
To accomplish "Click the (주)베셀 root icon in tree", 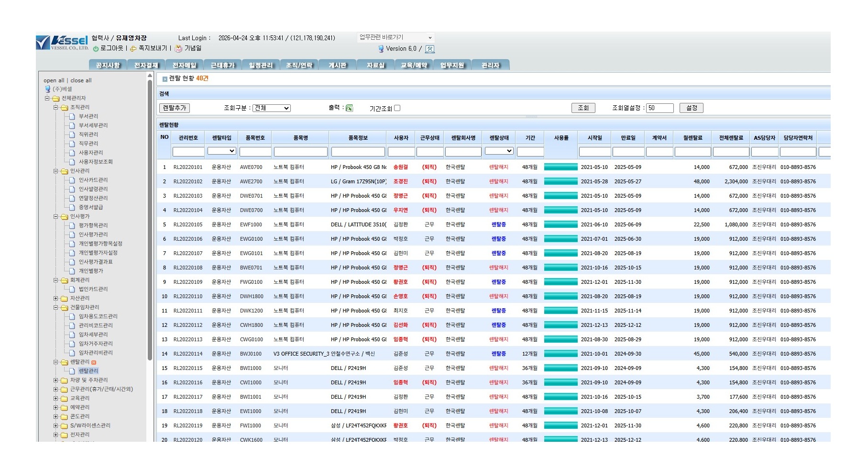I will 47,89.
